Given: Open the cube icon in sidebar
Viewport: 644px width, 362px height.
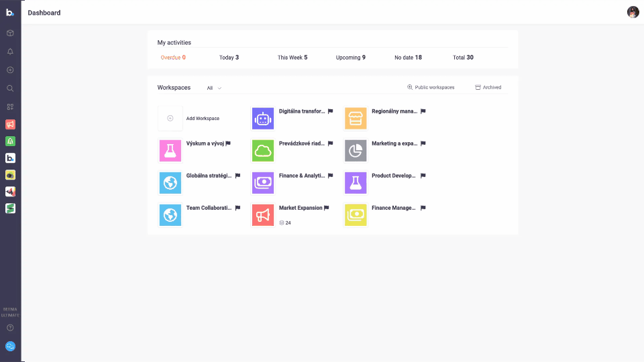Looking at the screenshot, I should point(10,33).
